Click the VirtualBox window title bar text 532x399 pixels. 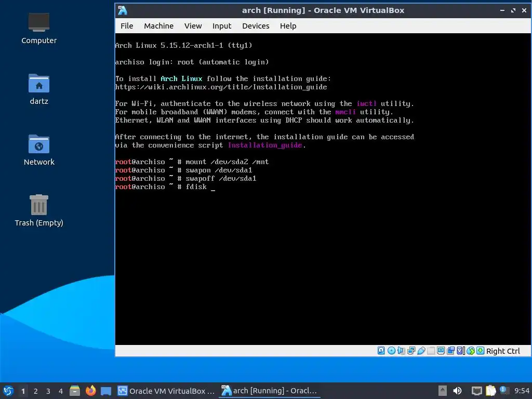tap(323, 10)
